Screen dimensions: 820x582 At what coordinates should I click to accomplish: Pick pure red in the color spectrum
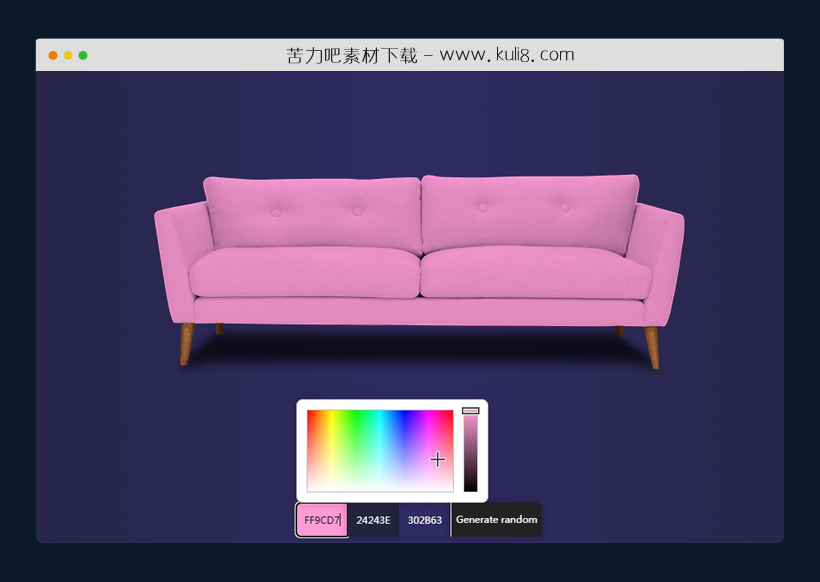pyautogui.click(x=309, y=413)
